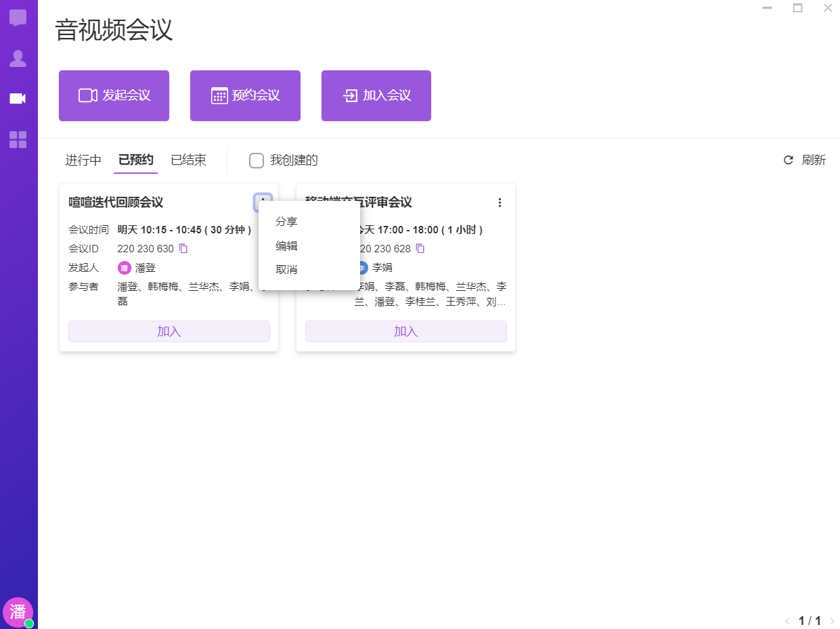Toggle the 我创建的 checkbox
This screenshot has width=840, height=629.
tap(257, 160)
